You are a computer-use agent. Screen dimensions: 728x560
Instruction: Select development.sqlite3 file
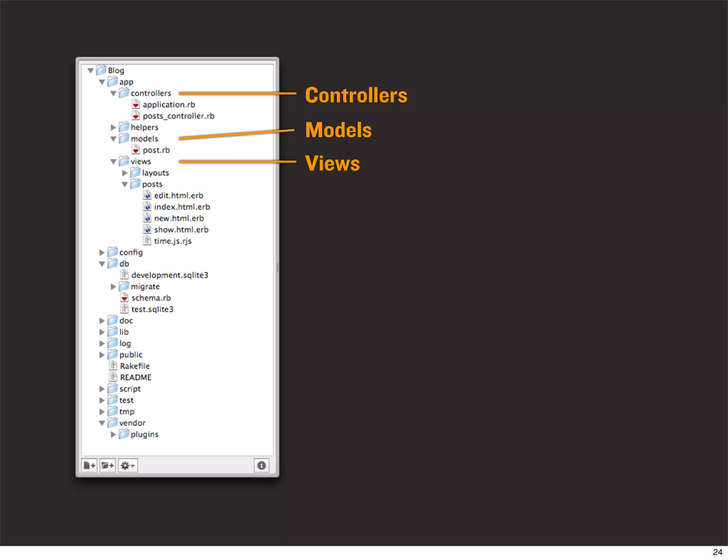point(170,275)
